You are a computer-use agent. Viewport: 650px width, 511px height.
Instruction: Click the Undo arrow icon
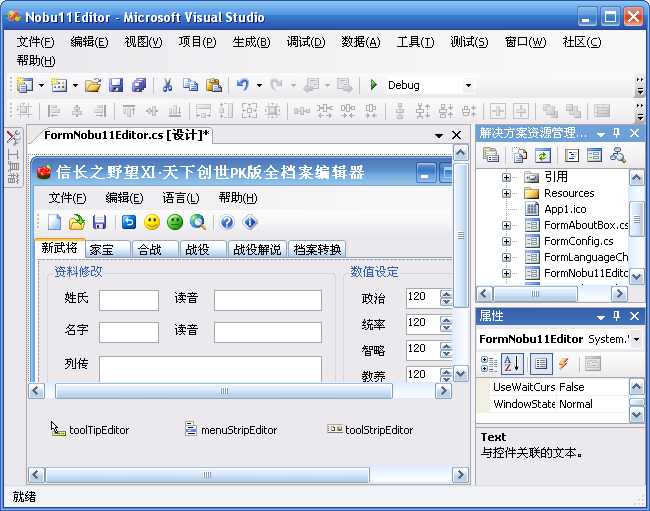243,85
